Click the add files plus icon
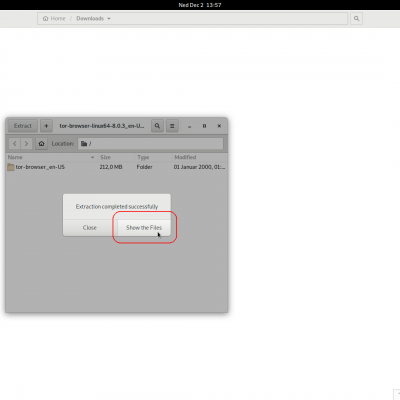 click(x=46, y=126)
